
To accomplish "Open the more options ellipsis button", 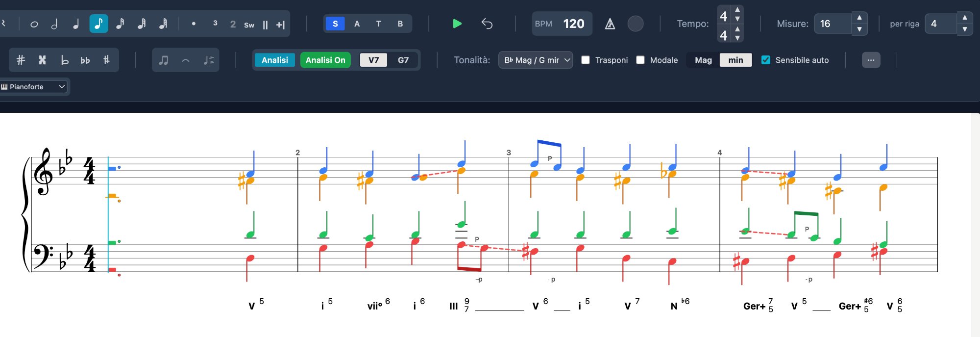I will coord(871,60).
